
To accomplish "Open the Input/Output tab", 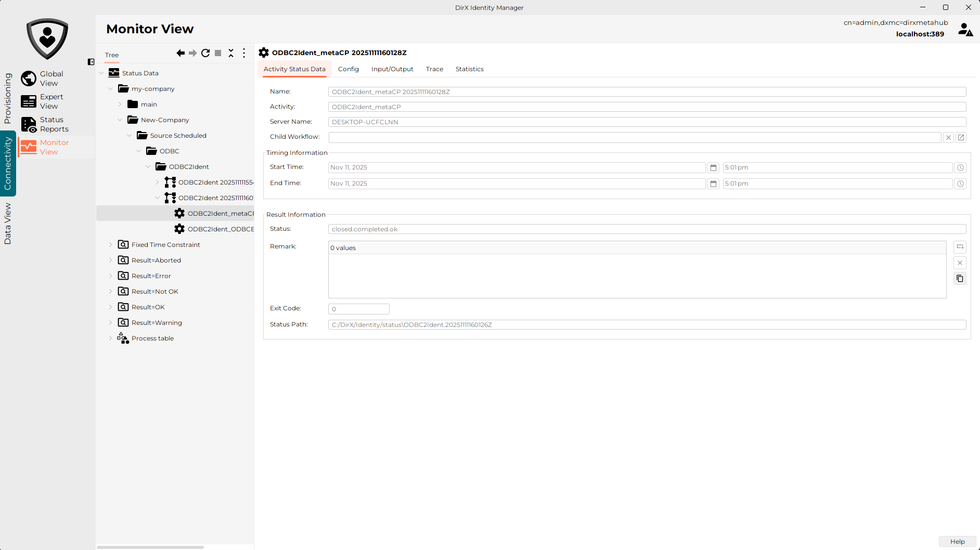I will (392, 69).
